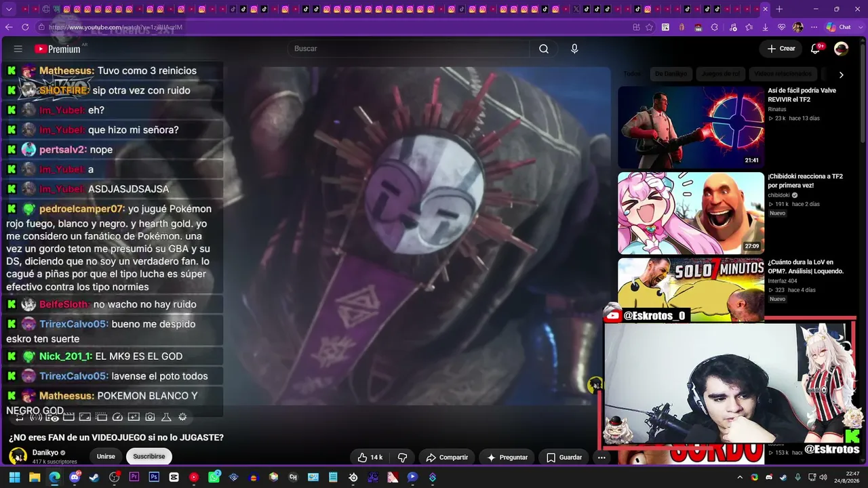The height and width of the screenshot is (488, 868).
Task: Dislike the video
Action: point(402,457)
